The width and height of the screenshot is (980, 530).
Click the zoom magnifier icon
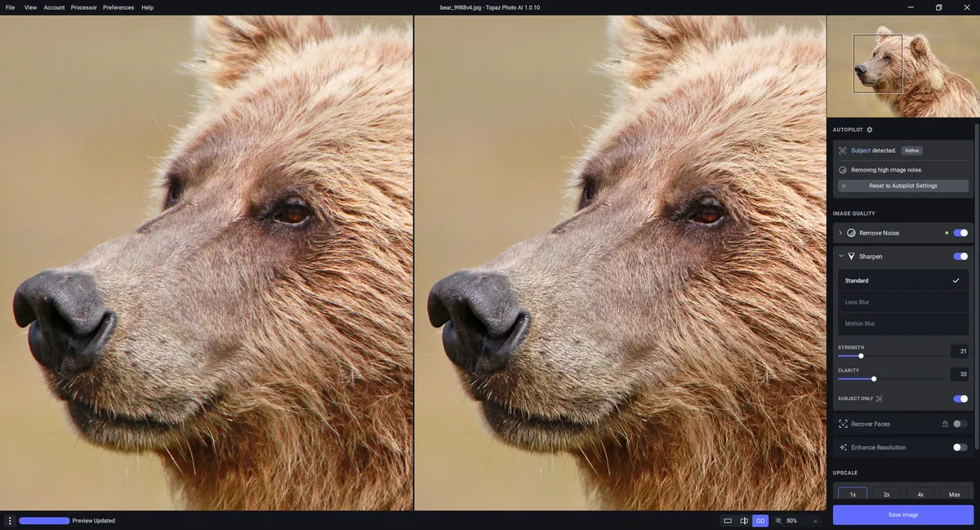point(778,520)
